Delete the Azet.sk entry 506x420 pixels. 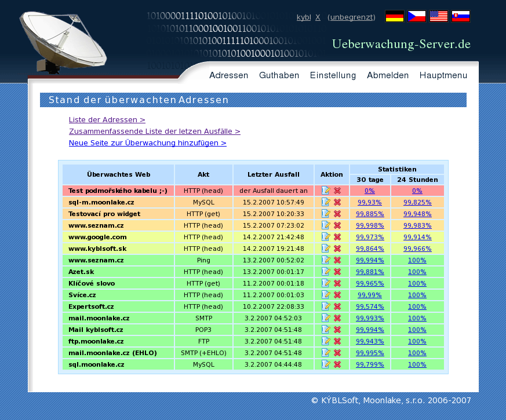point(337,272)
